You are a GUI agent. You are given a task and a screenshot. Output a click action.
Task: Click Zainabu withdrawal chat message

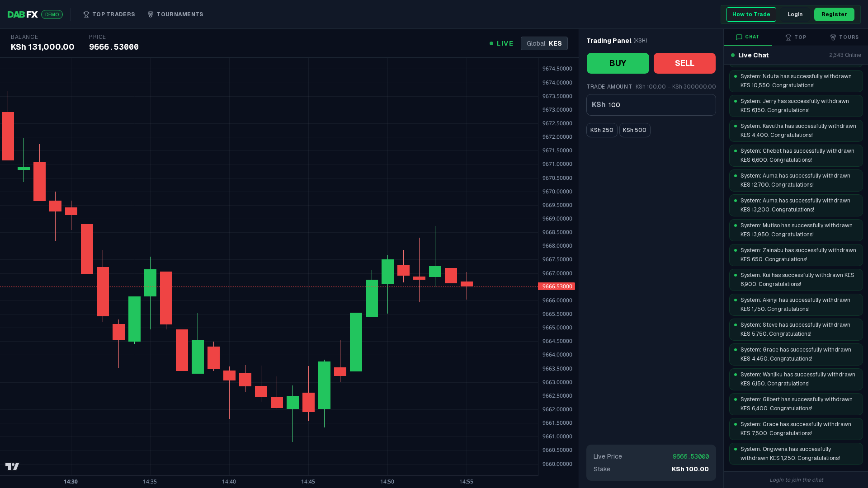[796, 255]
